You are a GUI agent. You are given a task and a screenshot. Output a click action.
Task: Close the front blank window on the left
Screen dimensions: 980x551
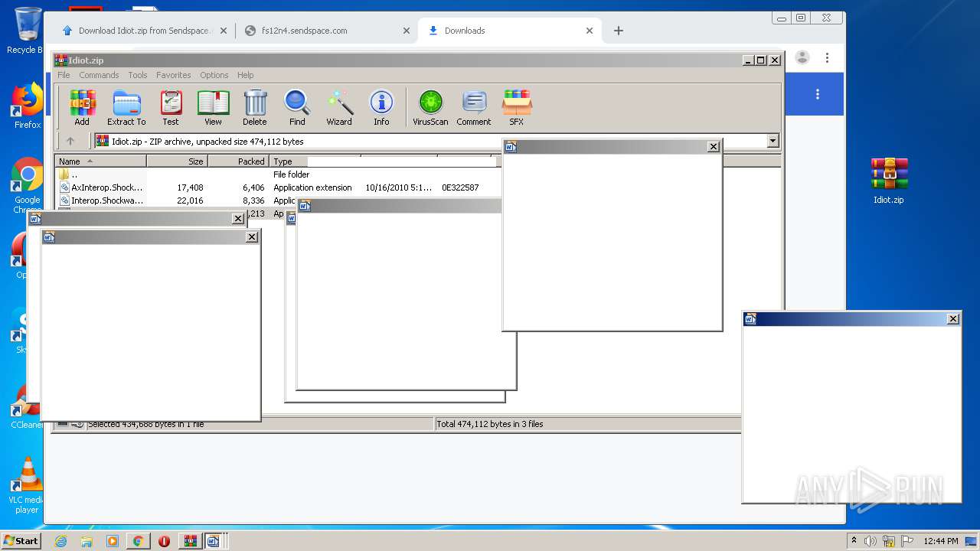[252, 237]
